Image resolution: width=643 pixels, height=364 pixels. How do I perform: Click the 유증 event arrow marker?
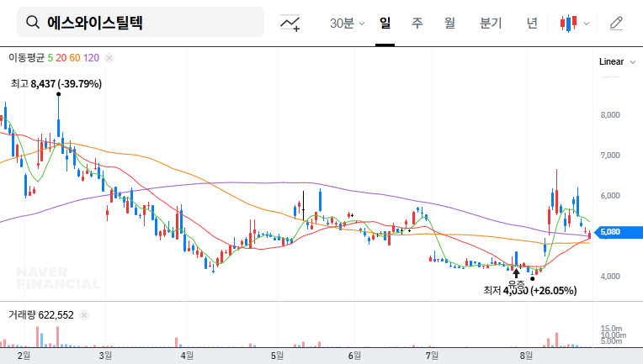[516, 273]
